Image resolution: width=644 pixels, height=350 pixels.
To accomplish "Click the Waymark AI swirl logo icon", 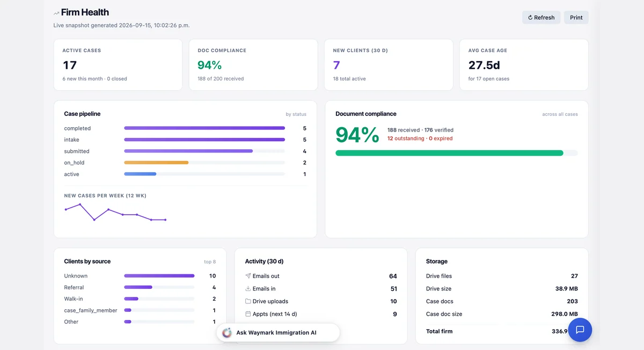I will 227,332.
